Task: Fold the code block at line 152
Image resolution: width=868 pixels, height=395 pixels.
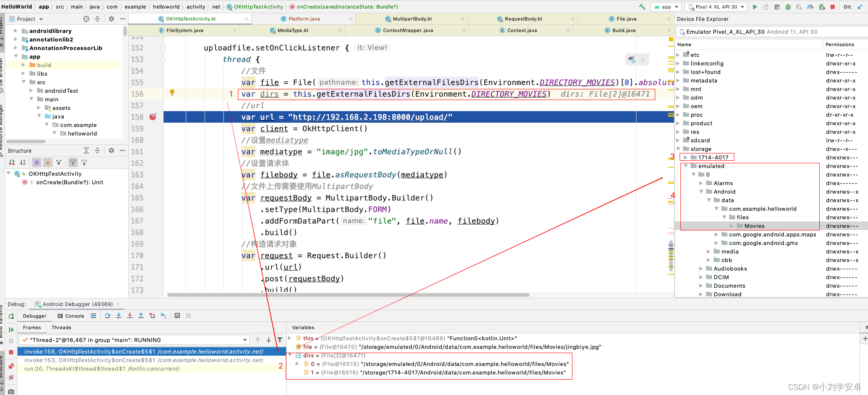Action: coord(163,48)
